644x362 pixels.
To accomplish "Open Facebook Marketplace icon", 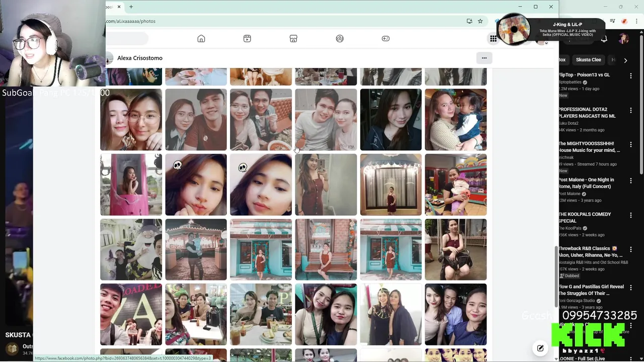I will click(293, 39).
